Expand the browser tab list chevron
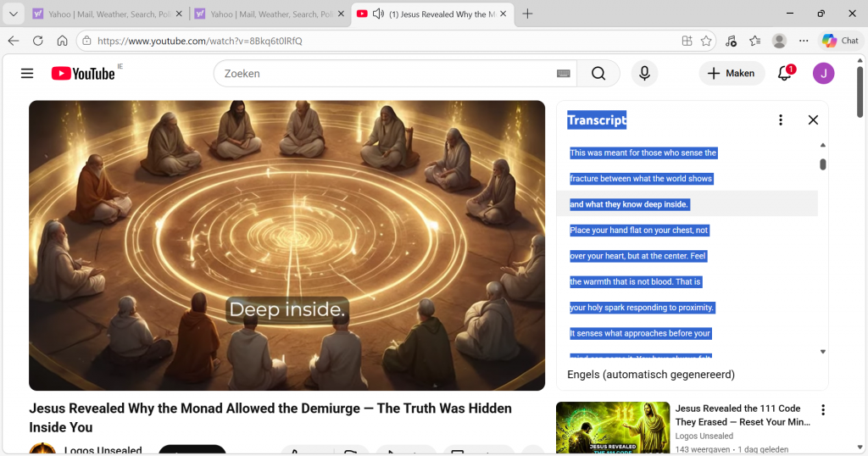 14,14
